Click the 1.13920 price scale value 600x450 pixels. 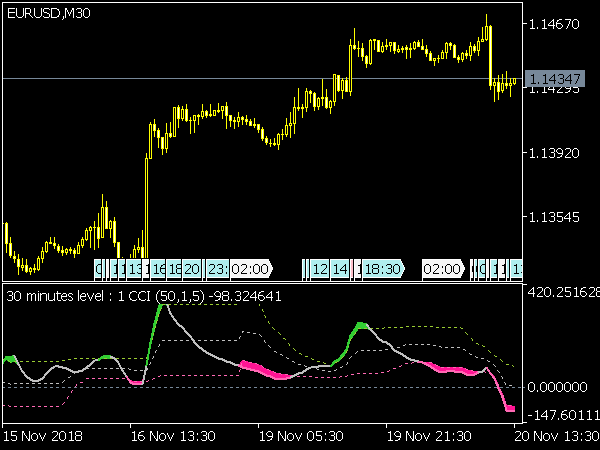pyautogui.click(x=554, y=153)
